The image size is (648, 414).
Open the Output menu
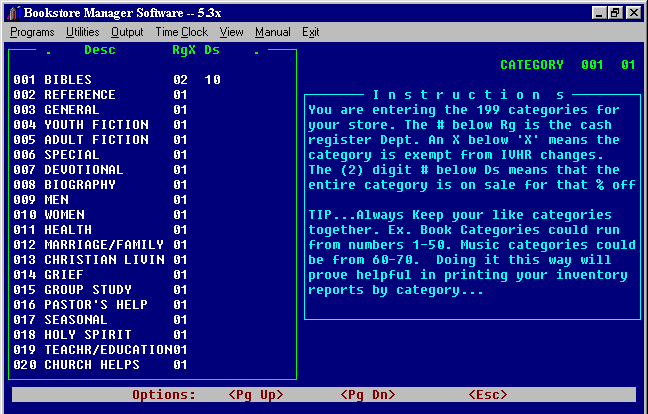[127, 32]
